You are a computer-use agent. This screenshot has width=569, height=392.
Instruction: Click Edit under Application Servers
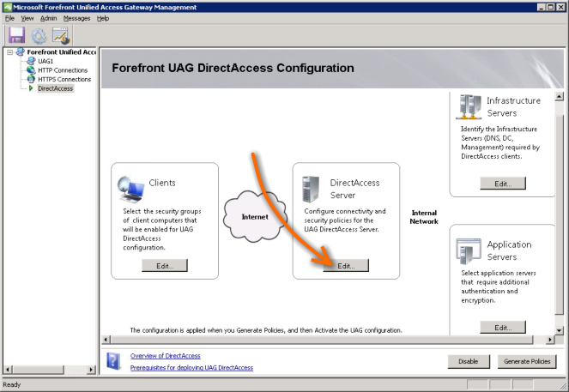(503, 328)
